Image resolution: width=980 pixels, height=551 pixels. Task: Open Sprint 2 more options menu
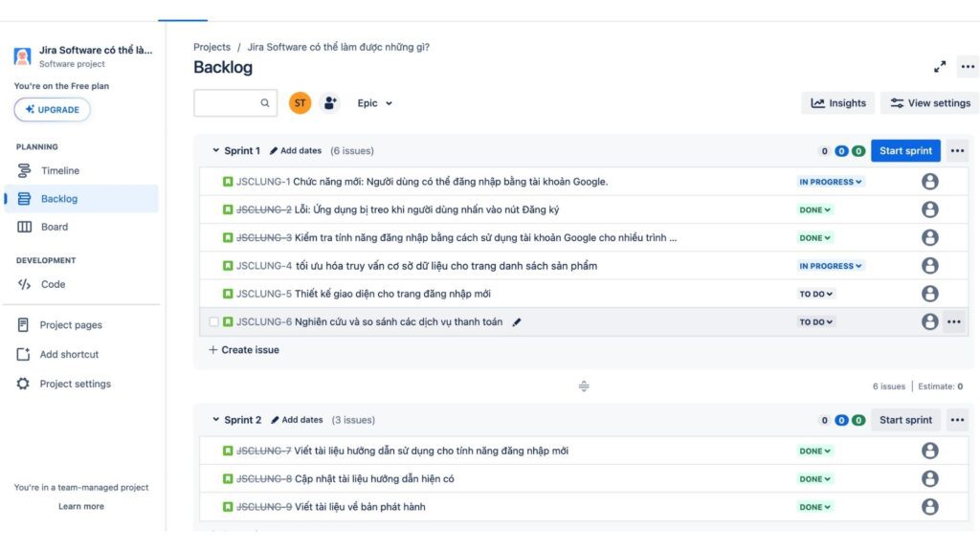[957, 420]
